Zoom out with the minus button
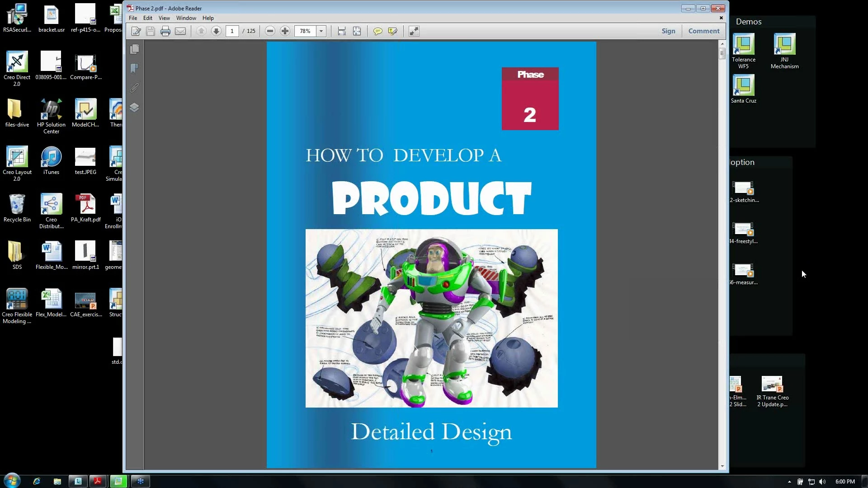The width and height of the screenshot is (868, 488). tap(270, 31)
